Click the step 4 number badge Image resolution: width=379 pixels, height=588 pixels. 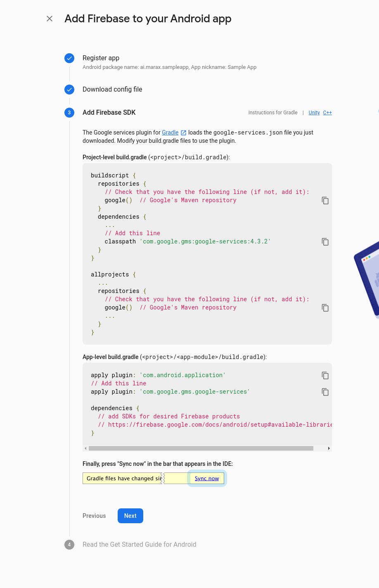tap(69, 545)
